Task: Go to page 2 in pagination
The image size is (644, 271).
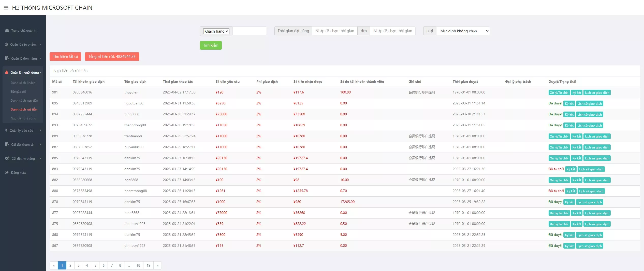Action: click(x=70, y=265)
